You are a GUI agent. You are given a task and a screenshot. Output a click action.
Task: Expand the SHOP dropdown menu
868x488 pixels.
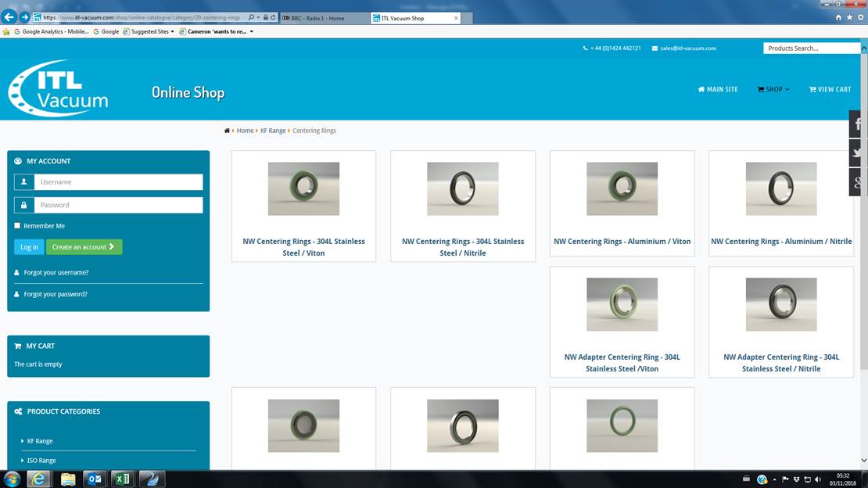tap(773, 89)
